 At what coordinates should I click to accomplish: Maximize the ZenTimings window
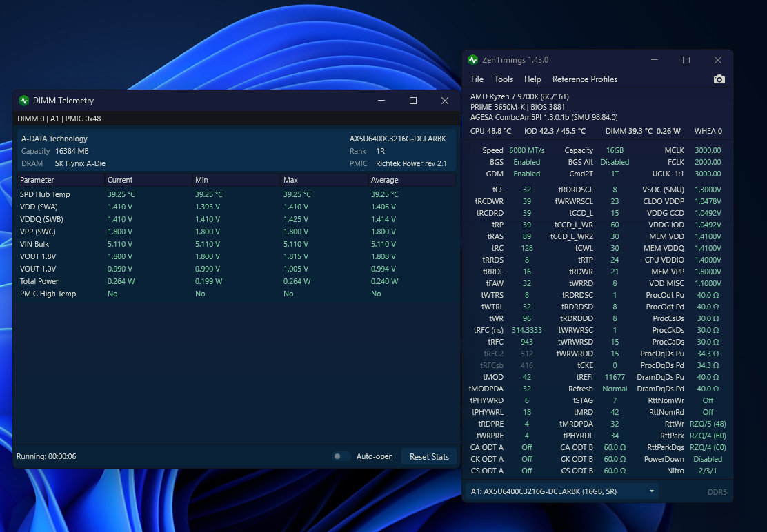click(686, 59)
